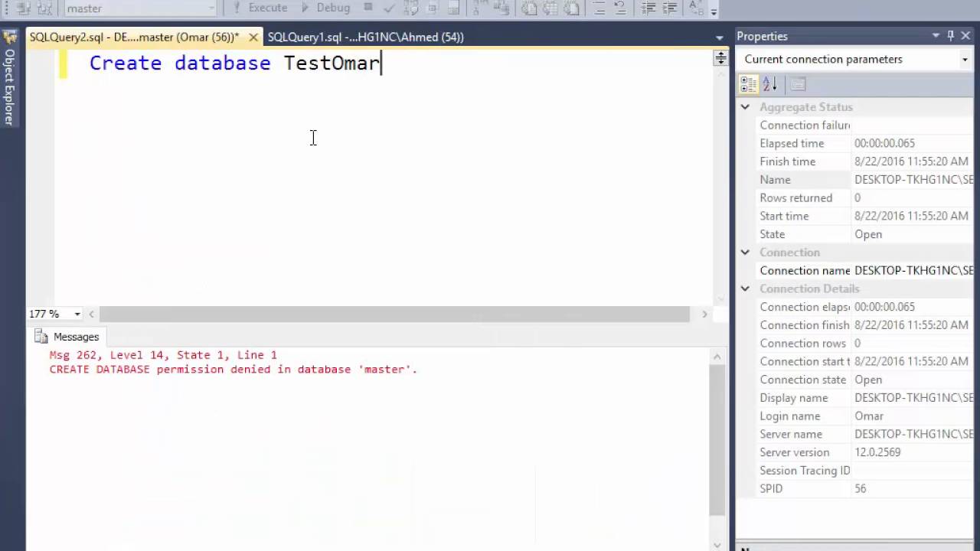The height and width of the screenshot is (551, 980).
Task: Select the Elapsed time property row
Action: pos(866,143)
